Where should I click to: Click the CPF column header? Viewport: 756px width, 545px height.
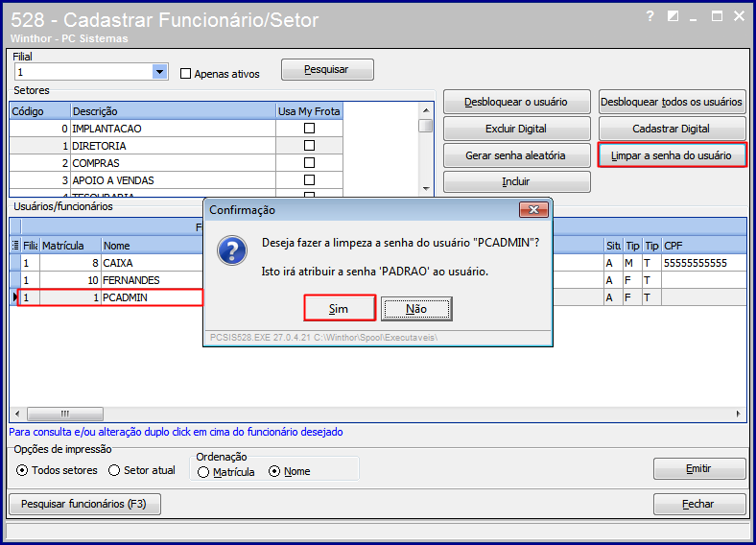click(x=704, y=246)
